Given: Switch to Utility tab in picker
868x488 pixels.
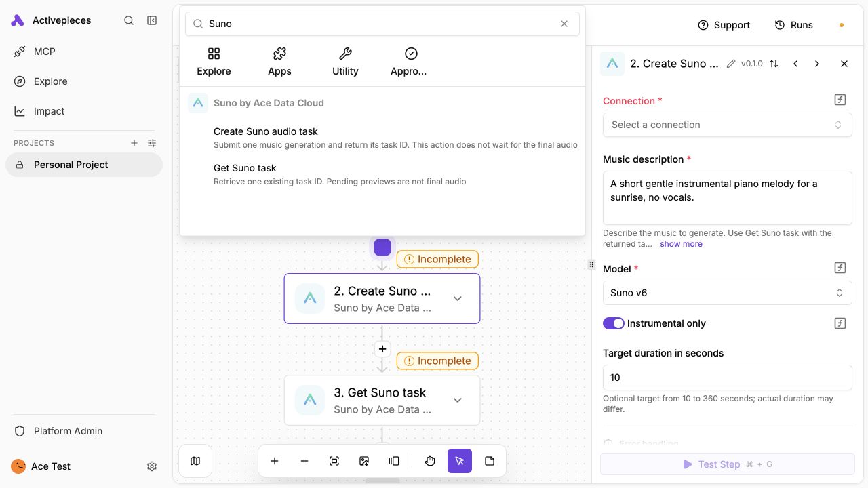Looking at the screenshot, I should pyautogui.click(x=345, y=62).
